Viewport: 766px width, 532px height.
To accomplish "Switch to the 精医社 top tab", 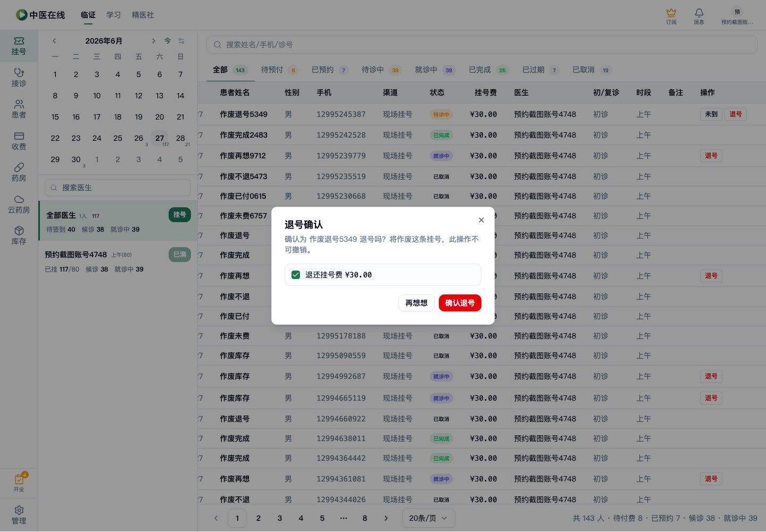I will [143, 15].
